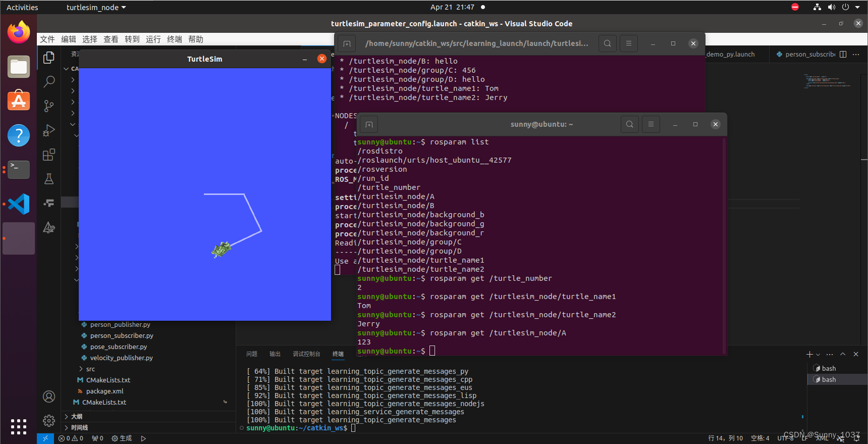Switch to Visual Studio Code in the dock

pos(19,204)
